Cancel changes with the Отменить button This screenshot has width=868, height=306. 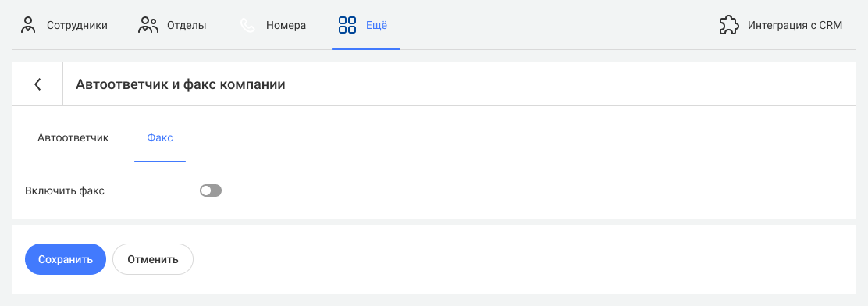tap(153, 259)
